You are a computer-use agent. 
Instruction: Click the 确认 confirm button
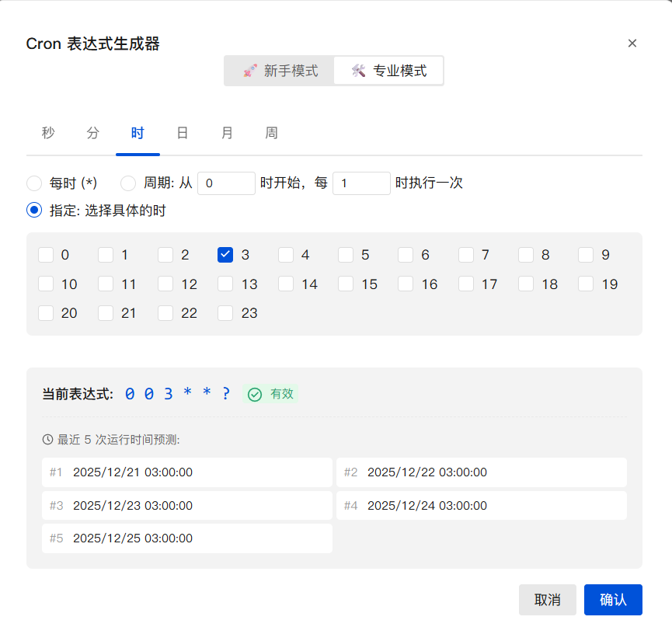pyautogui.click(x=613, y=600)
